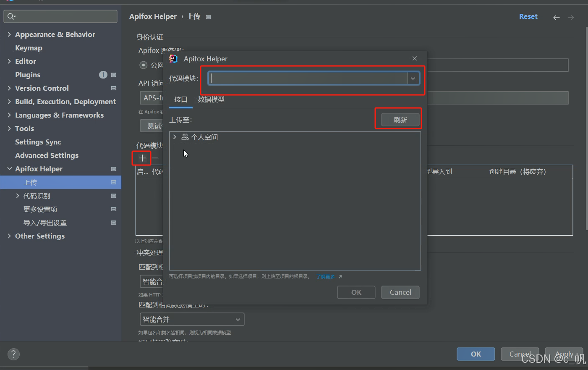Click the 刷新 refresh button
This screenshot has width=588, height=370.
pos(400,120)
